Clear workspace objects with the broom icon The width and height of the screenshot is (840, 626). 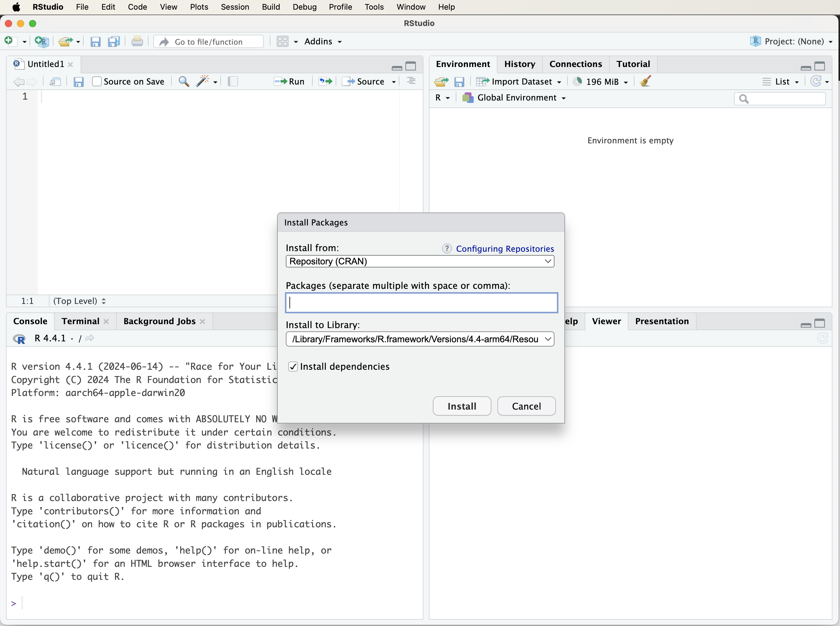645,81
